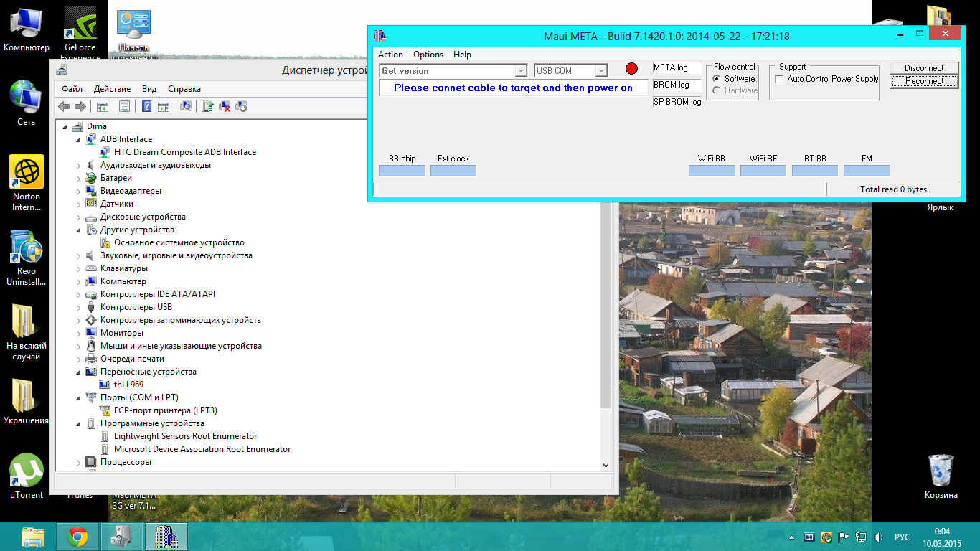980x551 pixels.
Task: Click the red connection status indicator
Action: (631, 69)
